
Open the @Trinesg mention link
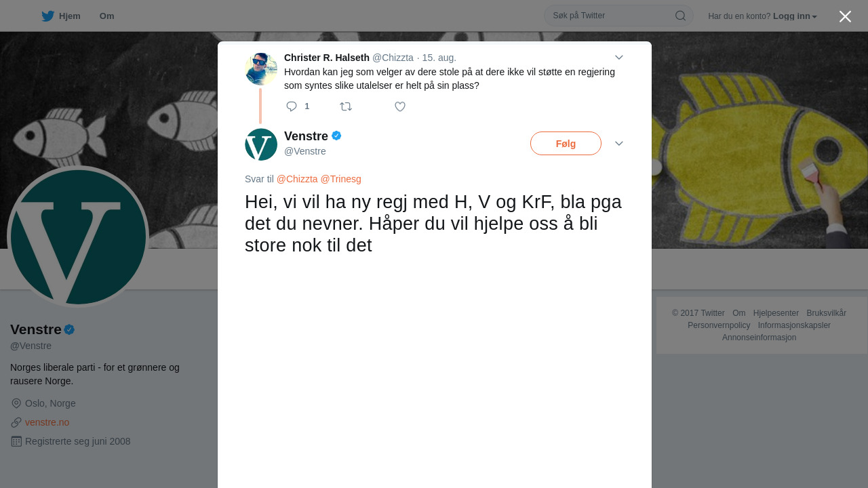tap(340, 179)
